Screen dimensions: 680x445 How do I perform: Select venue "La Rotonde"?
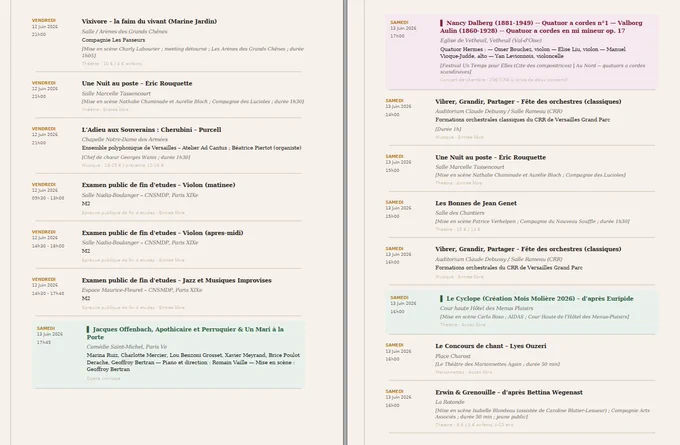450,402
